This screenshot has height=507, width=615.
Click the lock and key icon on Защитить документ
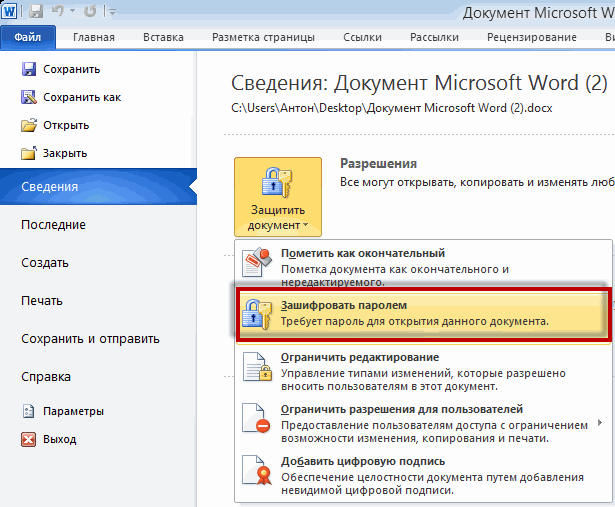277,182
